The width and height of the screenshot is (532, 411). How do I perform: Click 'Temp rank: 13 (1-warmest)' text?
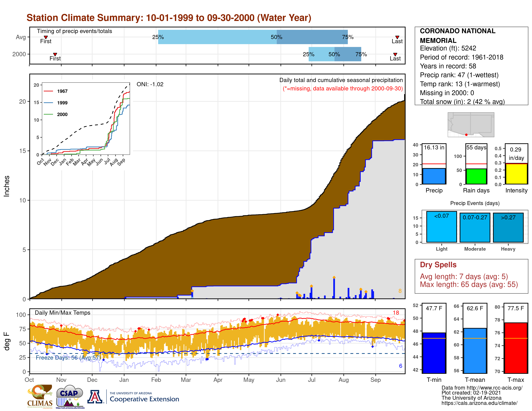coord(460,84)
